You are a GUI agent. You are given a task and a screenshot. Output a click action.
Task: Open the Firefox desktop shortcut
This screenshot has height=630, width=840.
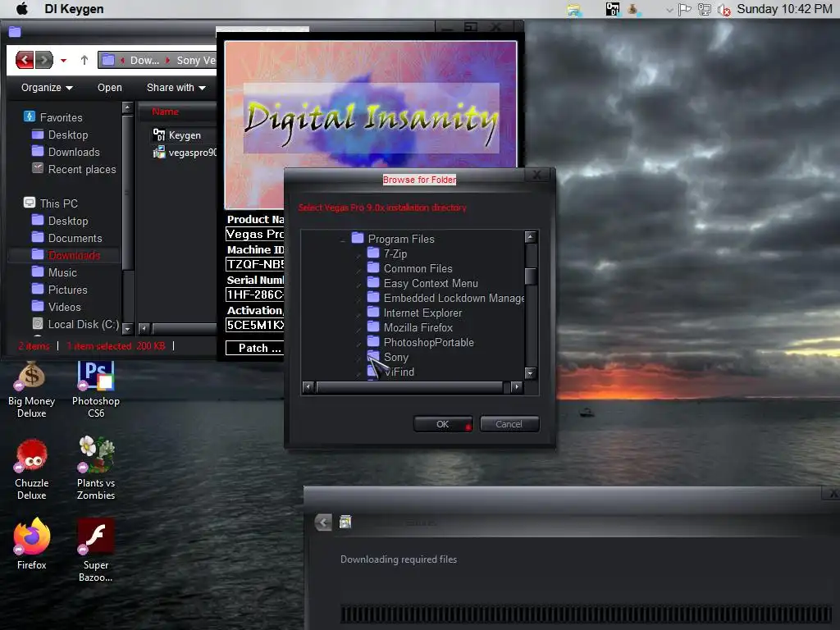tap(32, 544)
